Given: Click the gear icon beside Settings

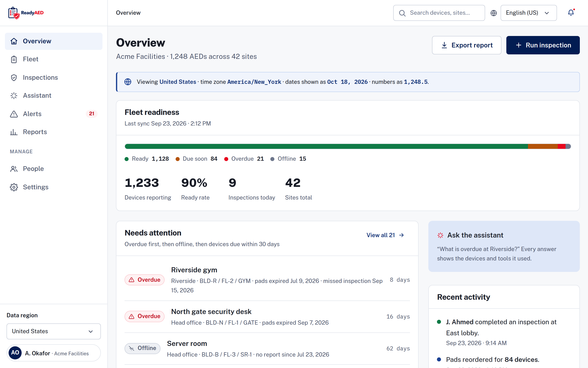Looking at the screenshot, I should 14,187.
